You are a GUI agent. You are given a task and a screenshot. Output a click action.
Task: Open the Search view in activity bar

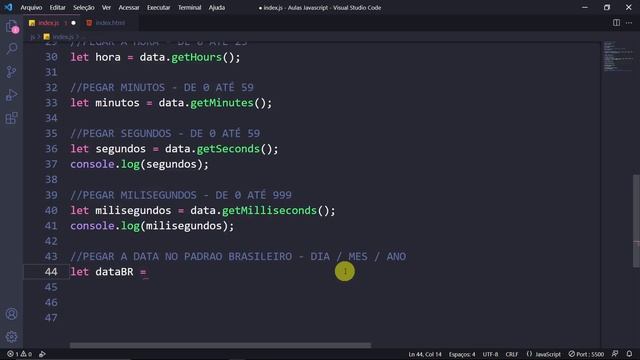point(11,49)
